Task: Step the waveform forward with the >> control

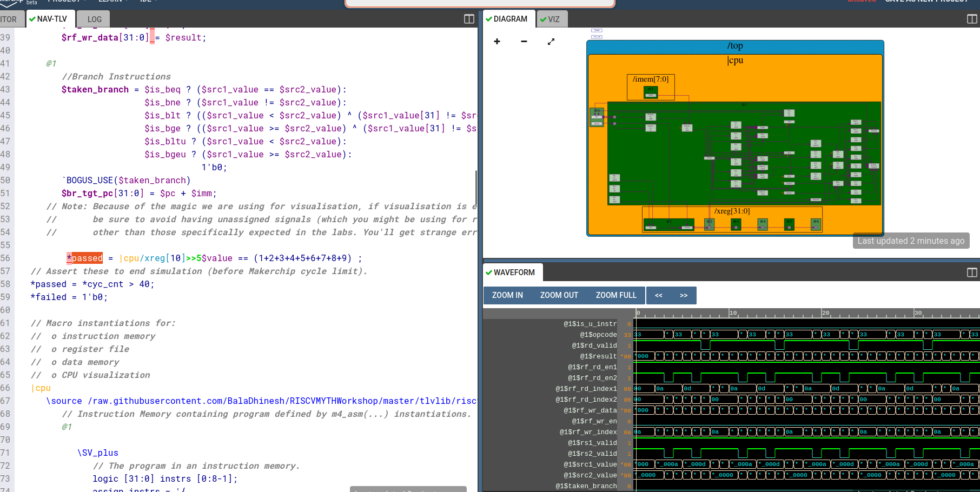Action: click(684, 295)
